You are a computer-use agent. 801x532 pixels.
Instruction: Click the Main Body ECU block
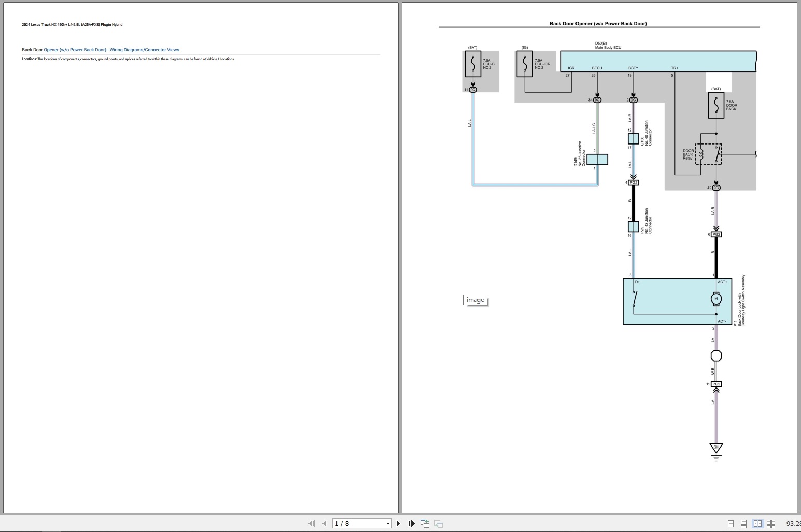click(x=658, y=61)
